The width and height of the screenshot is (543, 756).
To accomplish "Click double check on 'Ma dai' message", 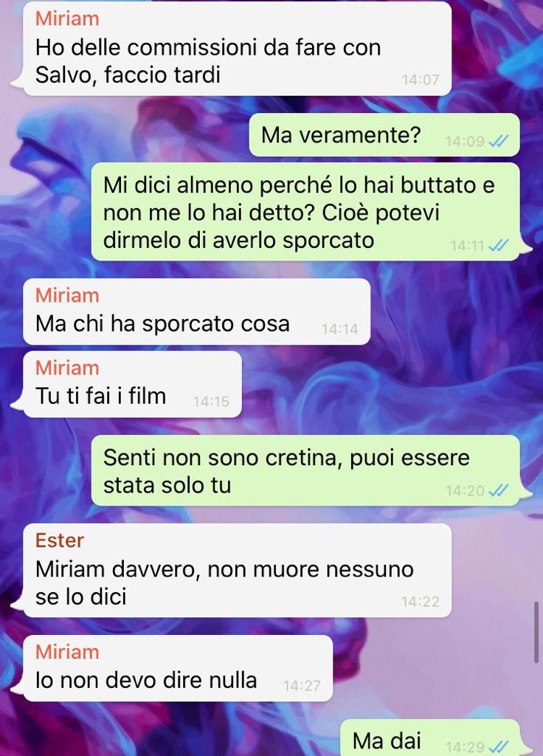I will 498,746.
